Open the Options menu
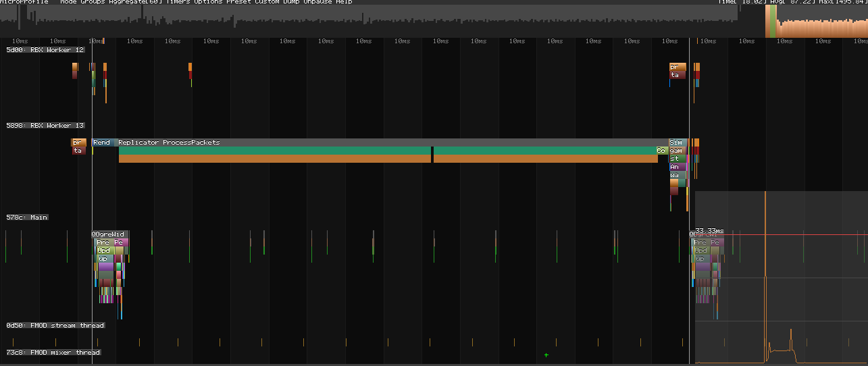868x366 pixels. coord(208,2)
